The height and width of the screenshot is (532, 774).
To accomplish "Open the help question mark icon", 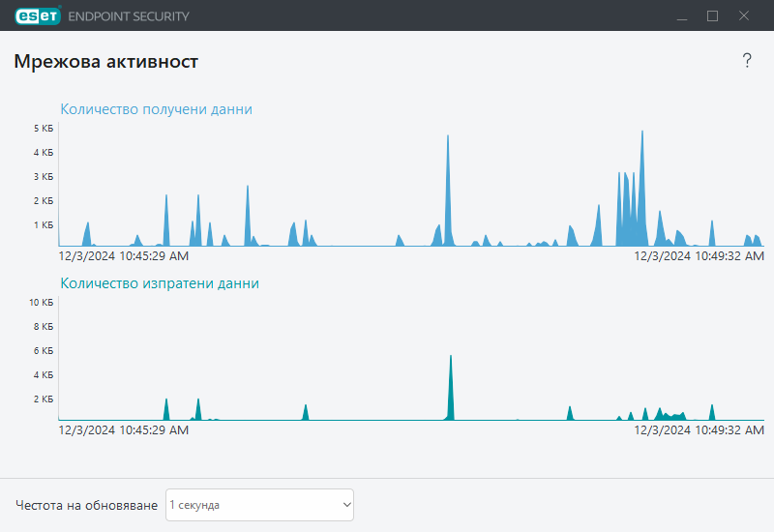I will tap(747, 61).
